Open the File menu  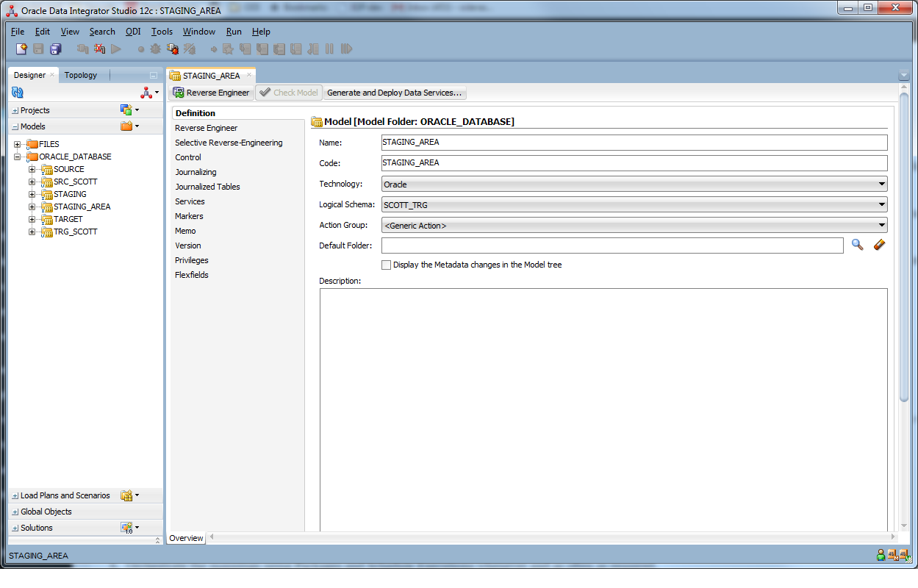(18, 32)
